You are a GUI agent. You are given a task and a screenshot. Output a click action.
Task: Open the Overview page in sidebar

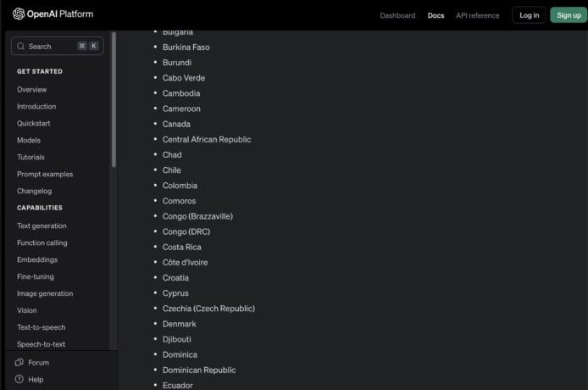click(x=32, y=90)
